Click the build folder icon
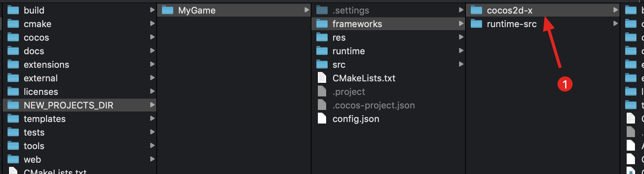Viewport: 644px width, 174px height. (13, 10)
